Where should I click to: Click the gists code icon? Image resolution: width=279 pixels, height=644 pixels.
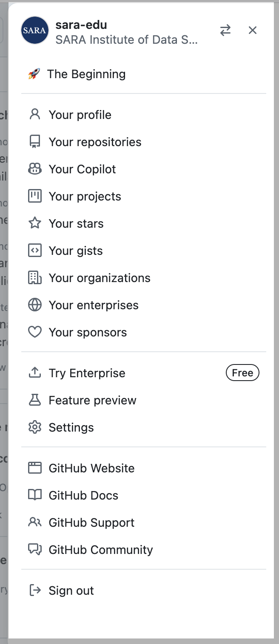tap(34, 251)
